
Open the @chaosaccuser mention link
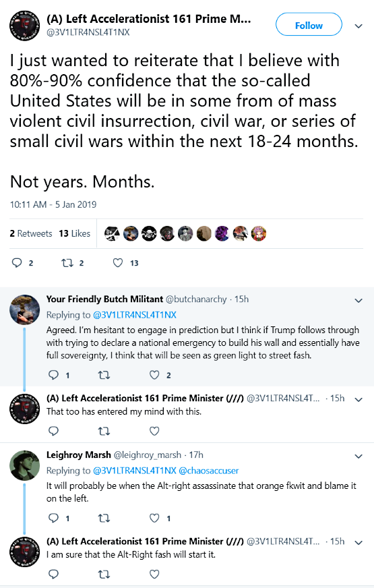click(x=209, y=470)
